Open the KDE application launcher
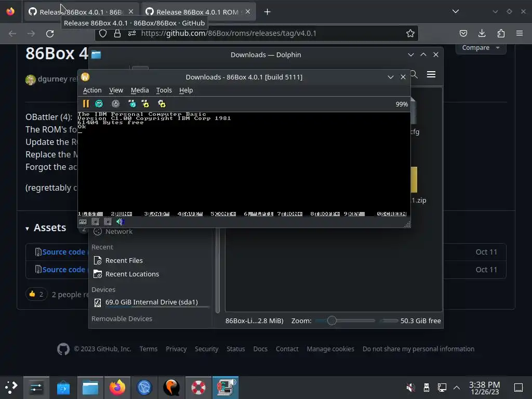 point(11,388)
